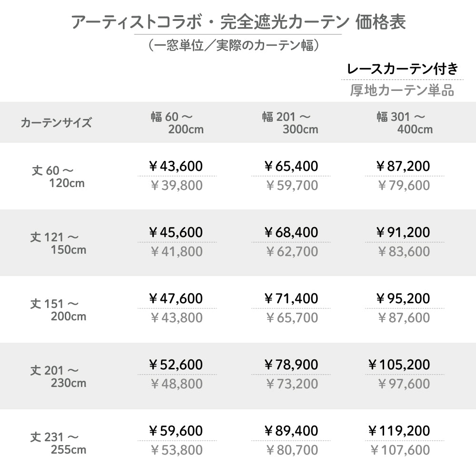
Task: Click the 価格表 title text
Action: tap(381, 22)
